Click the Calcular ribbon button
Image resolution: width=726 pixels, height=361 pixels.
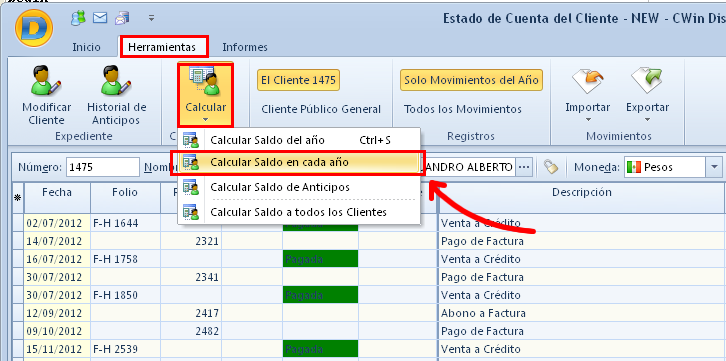click(x=206, y=94)
